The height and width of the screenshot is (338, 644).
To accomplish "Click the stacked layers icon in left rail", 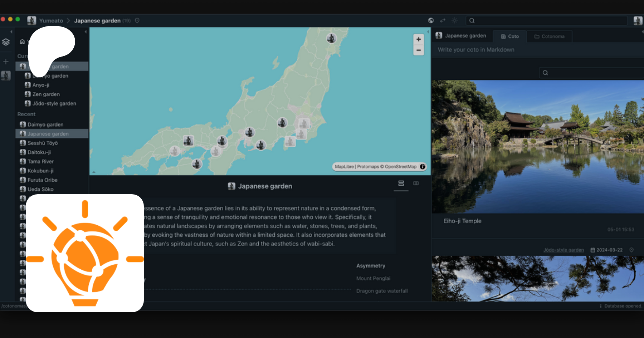I will coord(6,42).
